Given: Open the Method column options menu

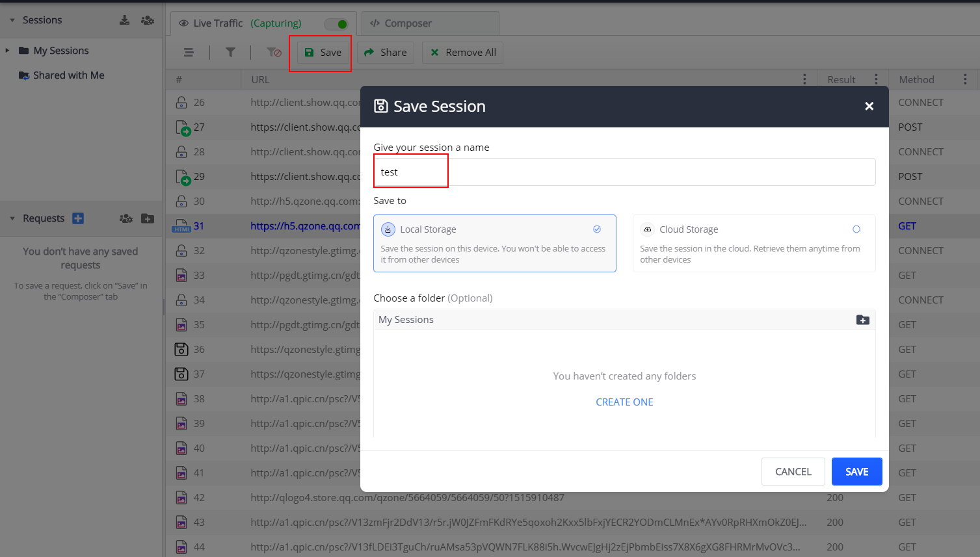Looking at the screenshot, I should coord(965,79).
